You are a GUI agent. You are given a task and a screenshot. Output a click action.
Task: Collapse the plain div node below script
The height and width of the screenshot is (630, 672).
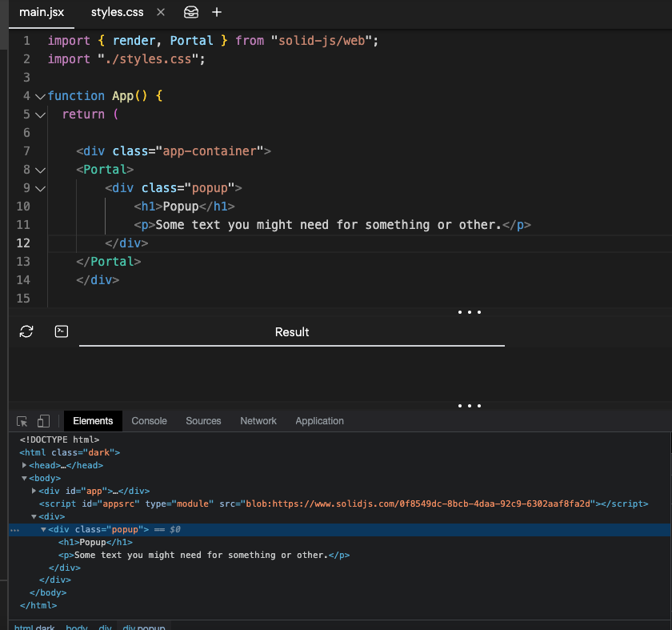[34, 517]
